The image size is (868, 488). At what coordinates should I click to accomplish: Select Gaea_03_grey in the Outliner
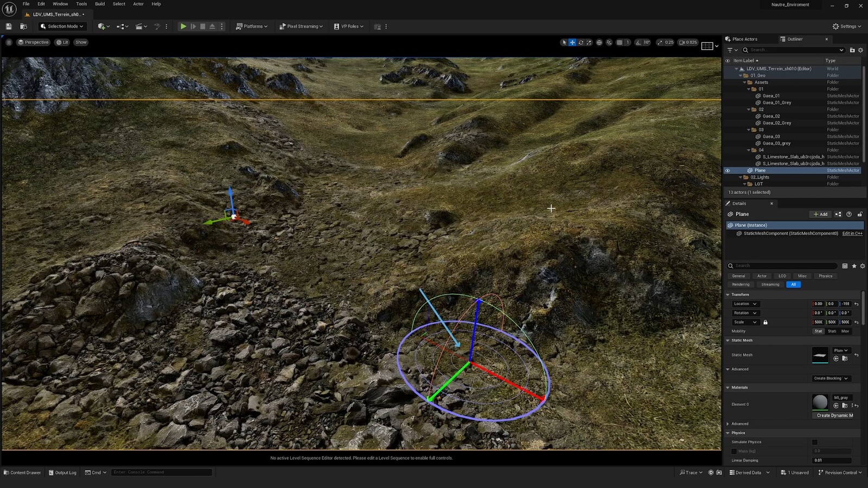pos(776,143)
